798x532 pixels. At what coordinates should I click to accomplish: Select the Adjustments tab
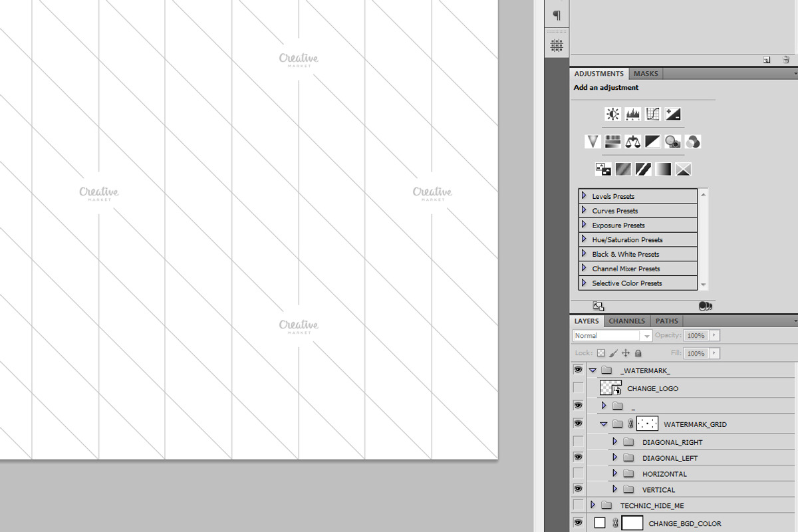(x=599, y=74)
